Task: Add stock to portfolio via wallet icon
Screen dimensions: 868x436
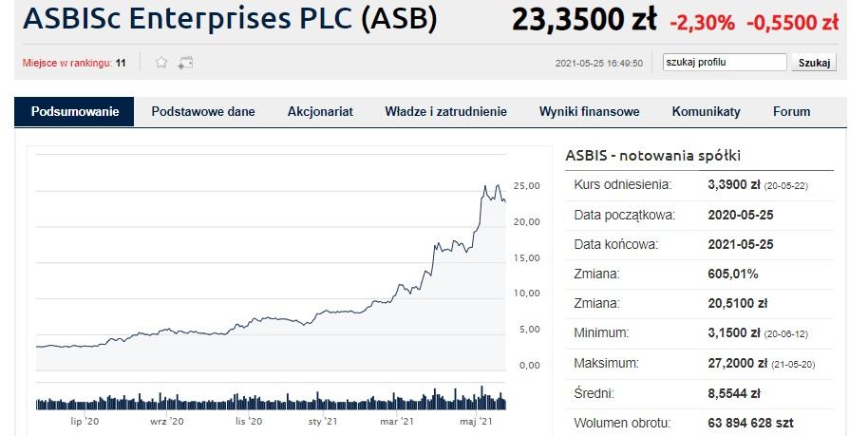Action: click(185, 63)
